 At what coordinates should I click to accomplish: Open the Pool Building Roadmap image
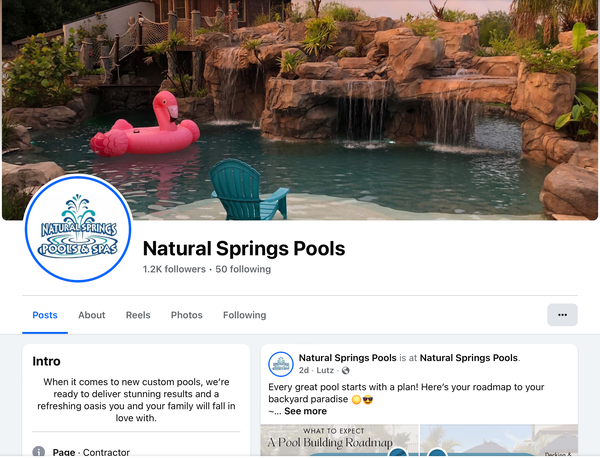(339, 440)
